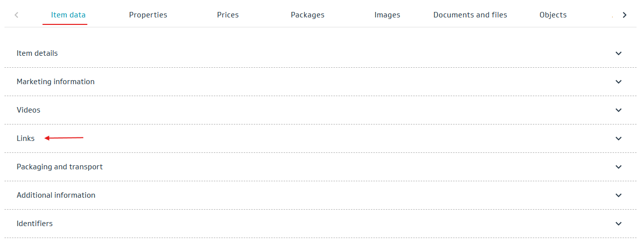Open the Documents and files tab
This screenshot has width=644, height=248.
pos(470,15)
